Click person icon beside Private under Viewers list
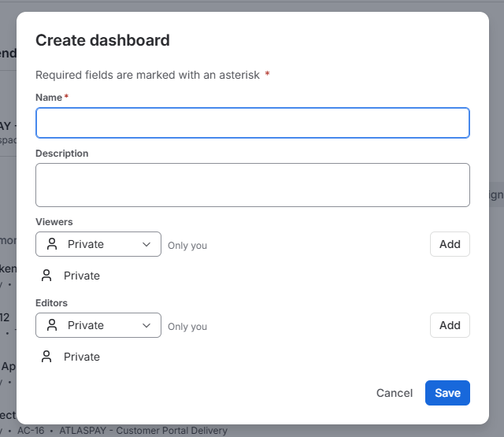The width and height of the screenshot is (504, 437). [46, 276]
